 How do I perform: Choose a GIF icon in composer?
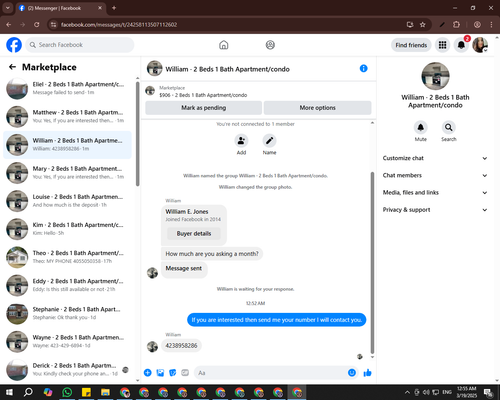185,373
